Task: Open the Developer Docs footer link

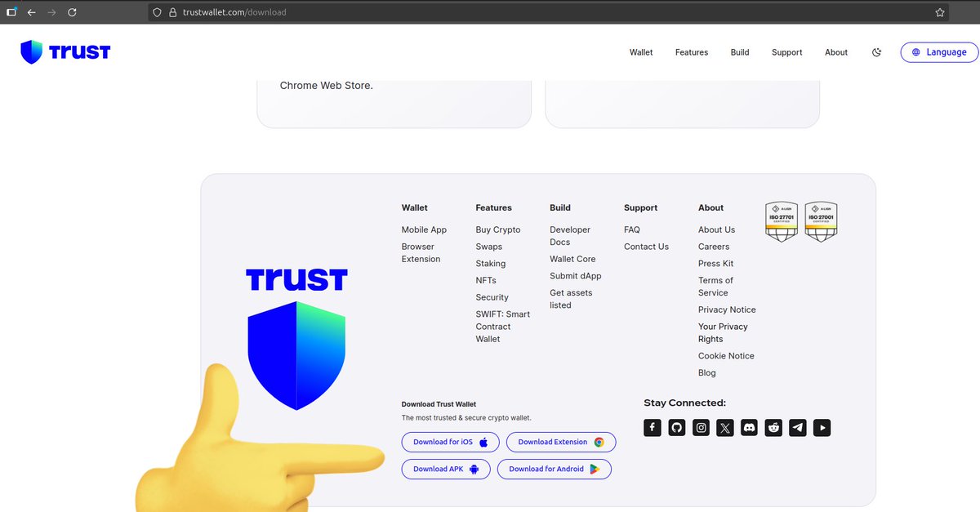Action: 570,236
